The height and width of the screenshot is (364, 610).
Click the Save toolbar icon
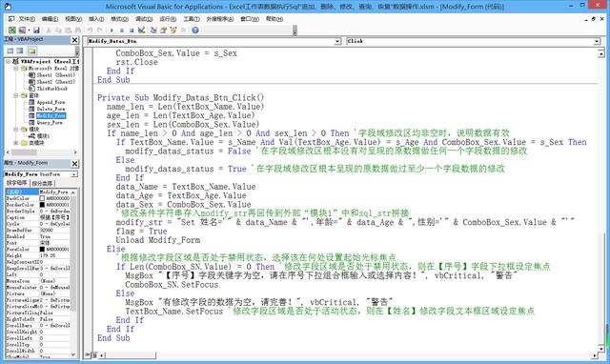click(36, 30)
